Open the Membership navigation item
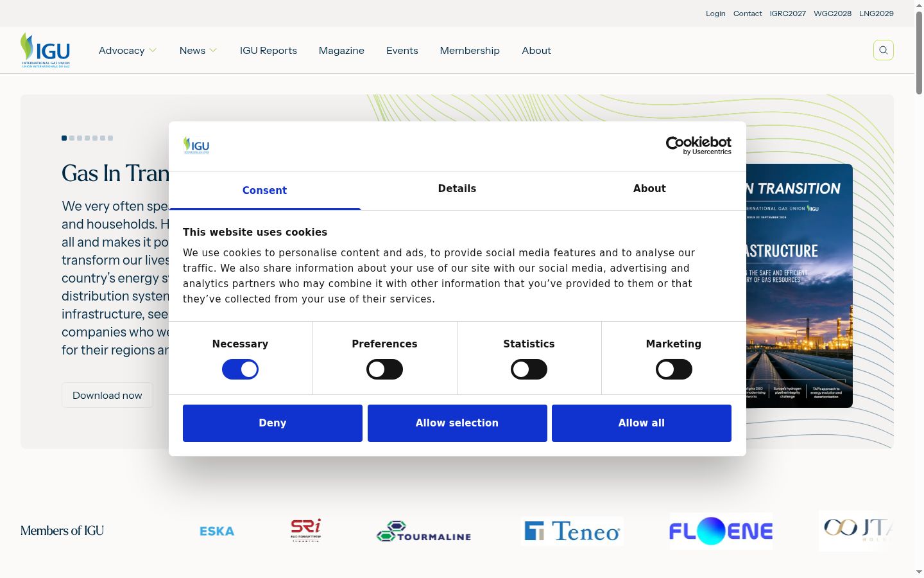This screenshot has height=578, width=924. click(470, 51)
